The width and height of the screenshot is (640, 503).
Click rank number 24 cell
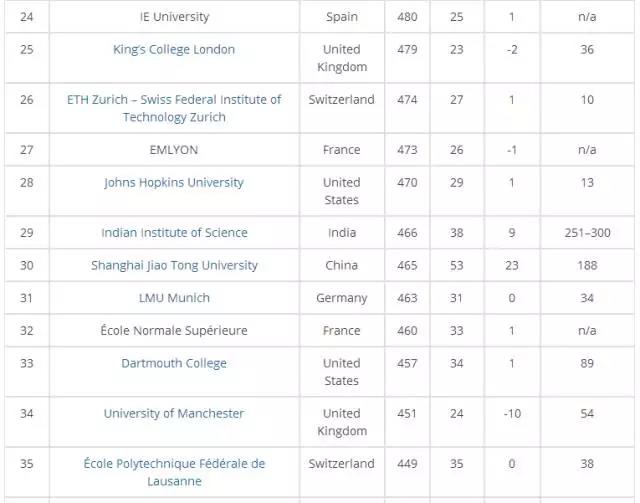27,17
